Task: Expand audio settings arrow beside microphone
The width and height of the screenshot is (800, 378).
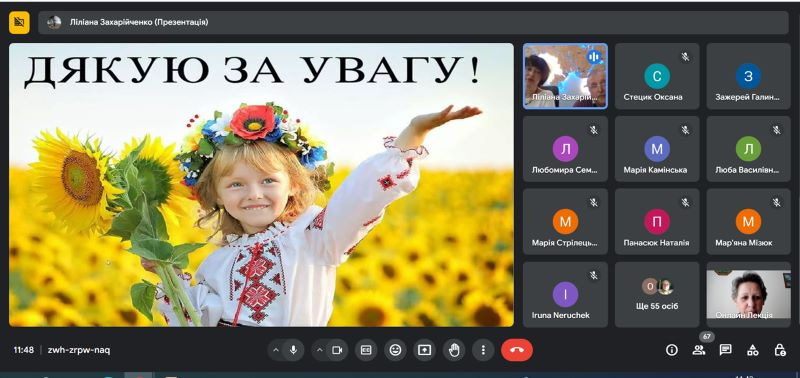Action: point(276,350)
